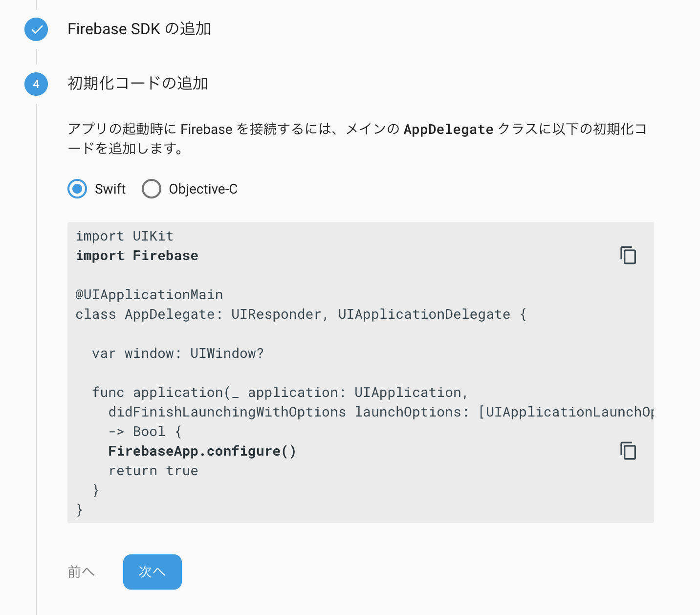This screenshot has width=700, height=615.
Task: Select the Swift radio button
Action: tap(77, 189)
